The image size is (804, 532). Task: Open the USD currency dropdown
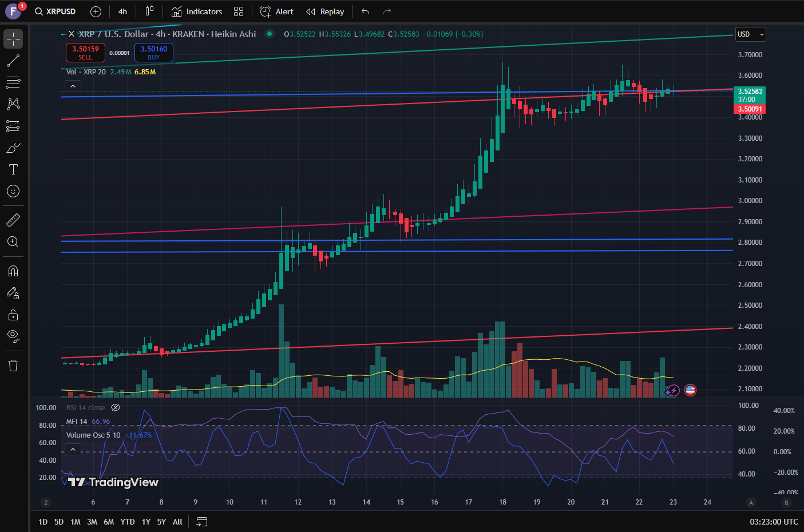(750, 34)
